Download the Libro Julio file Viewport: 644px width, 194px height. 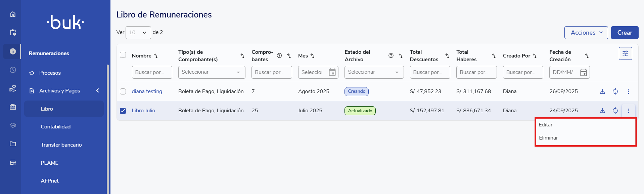point(602,111)
